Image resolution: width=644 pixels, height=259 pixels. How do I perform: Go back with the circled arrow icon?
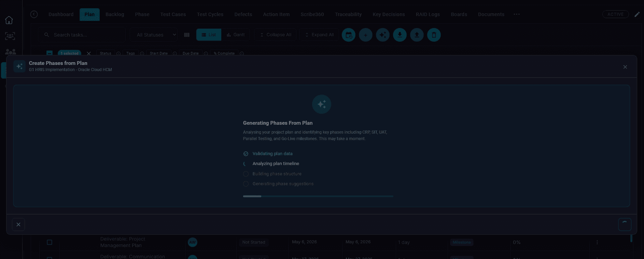tap(34, 14)
